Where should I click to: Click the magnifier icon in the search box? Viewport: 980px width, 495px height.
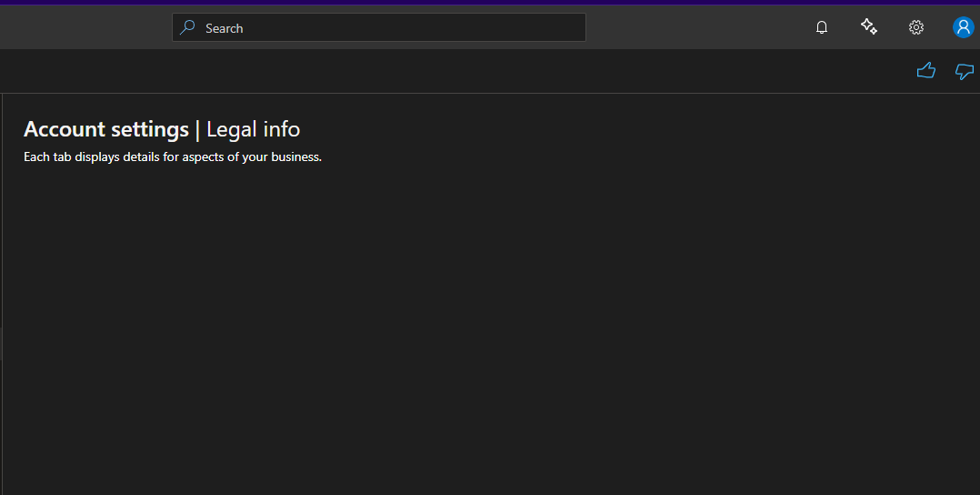(x=187, y=27)
